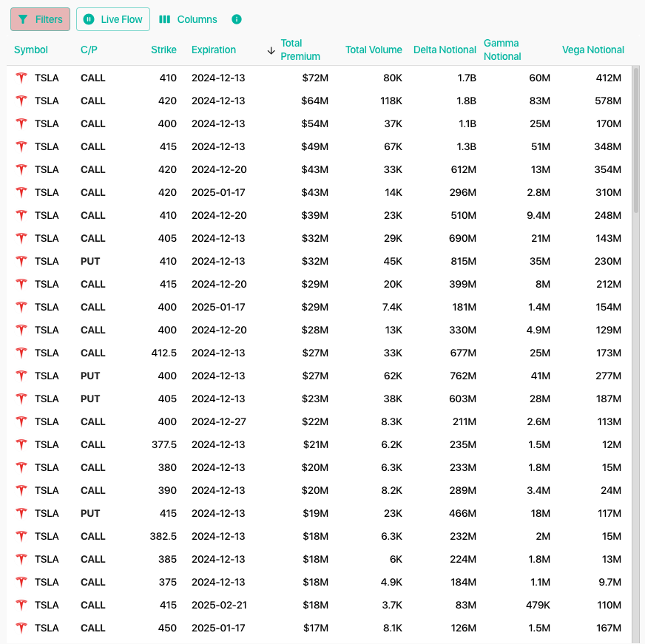Click the 479K gamma notional cell

(x=538, y=605)
